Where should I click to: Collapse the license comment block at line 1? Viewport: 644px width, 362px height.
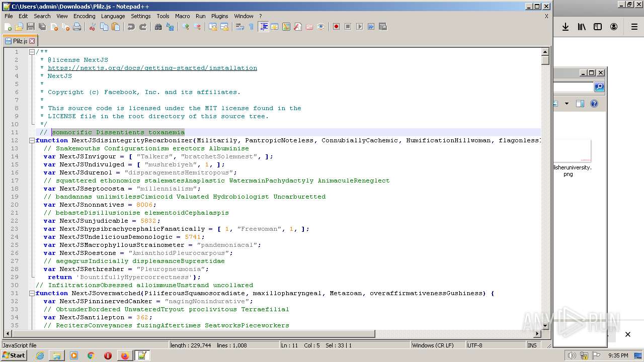click(32, 52)
